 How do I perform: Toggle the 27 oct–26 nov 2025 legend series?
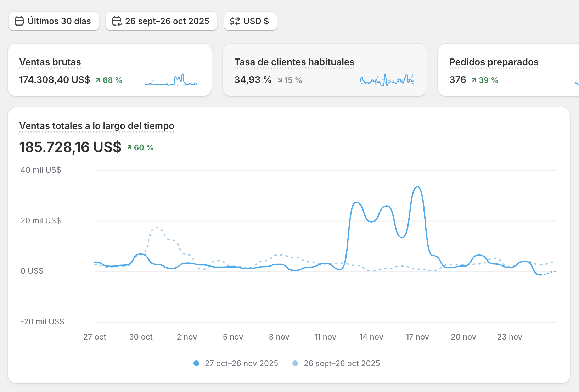pyautogui.click(x=236, y=363)
